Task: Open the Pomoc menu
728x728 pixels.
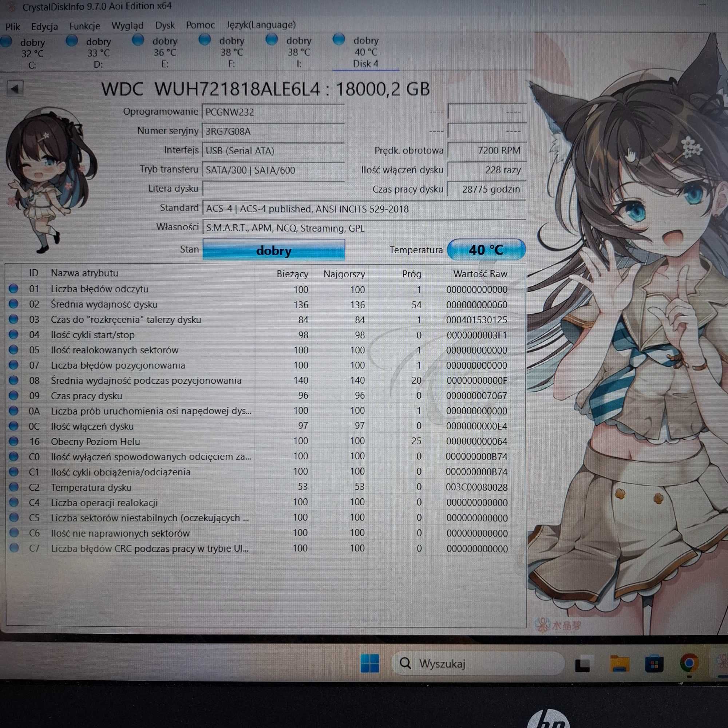Action: click(201, 25)
